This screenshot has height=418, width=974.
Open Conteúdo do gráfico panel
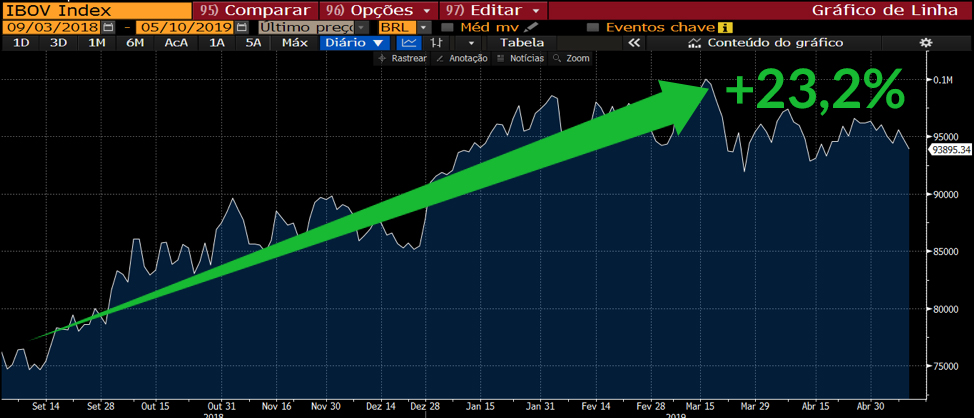[765, 43]
